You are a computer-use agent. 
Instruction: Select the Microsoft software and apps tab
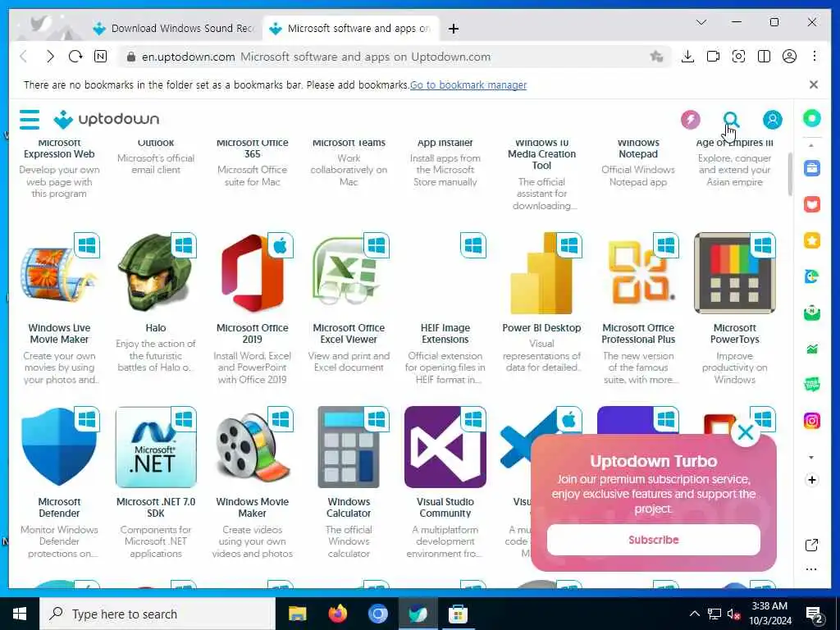(351, 29)
